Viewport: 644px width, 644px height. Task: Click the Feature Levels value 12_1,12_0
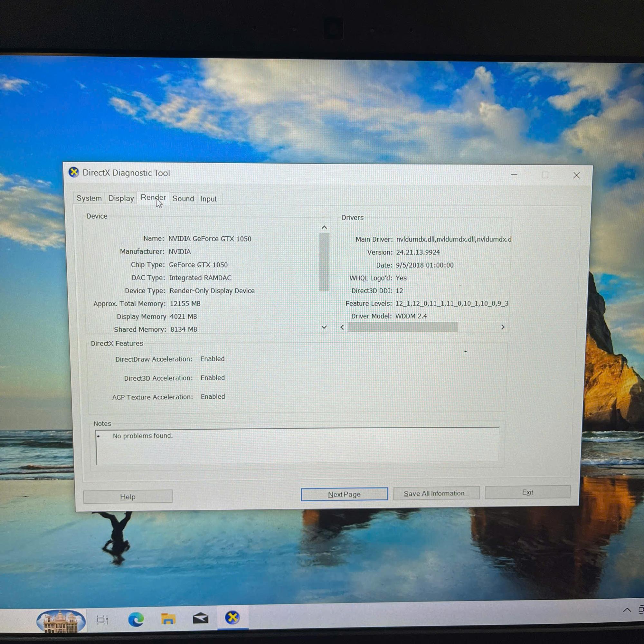click(452, 303)
